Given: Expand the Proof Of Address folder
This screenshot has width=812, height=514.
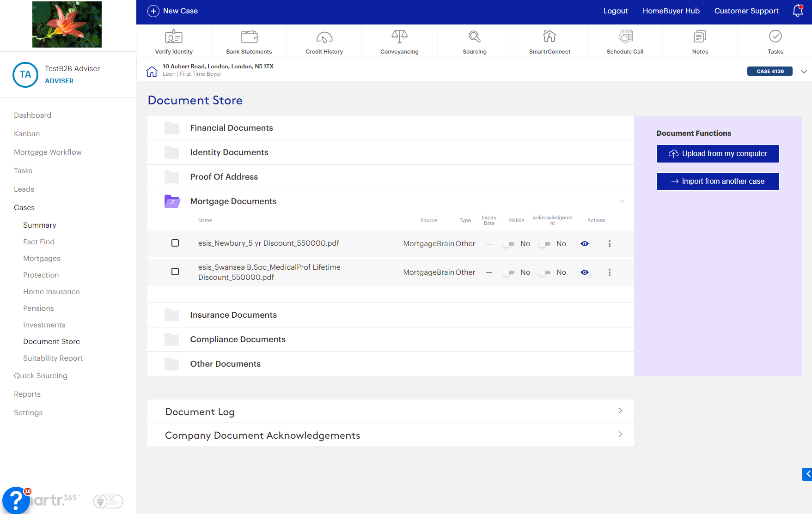Looking at the screenshot, I should [391, 177].
